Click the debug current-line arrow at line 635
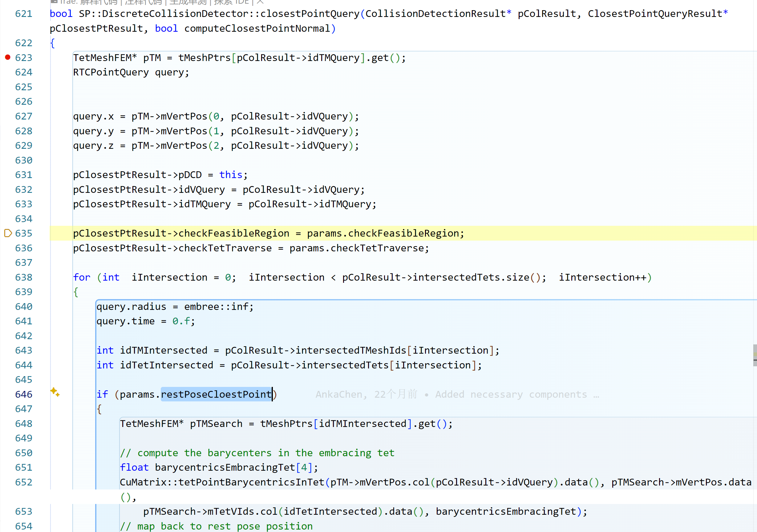Image resolution: width=757 pixels, height=532 pixels. pos(8,233)
